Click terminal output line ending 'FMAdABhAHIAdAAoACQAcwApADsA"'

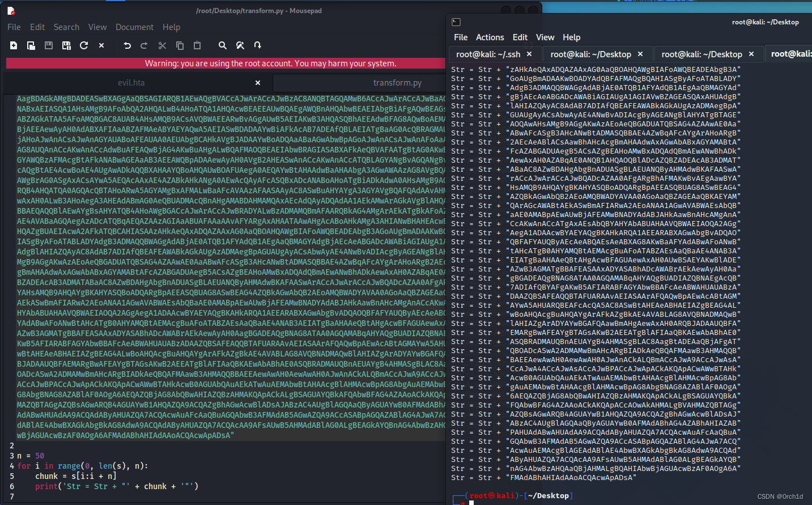tap(544, 478)
